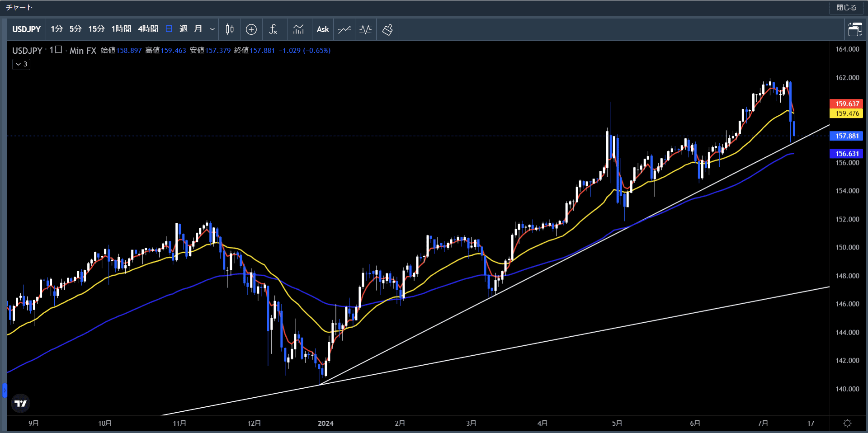Viewport: 868px width, 433px height.
Task: Switch to the 5分 timeframe
Action: click(75, 29)
